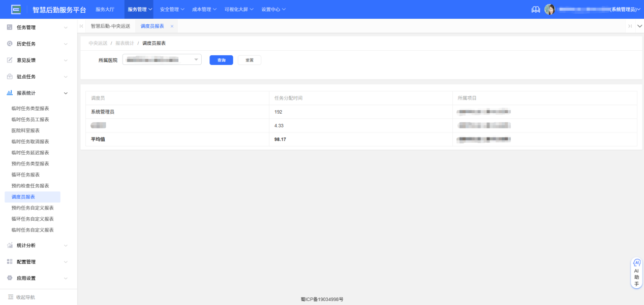Expand the 统计分析 sidebar section
The height and width of the screenshot is (305, 644).
coord(38,246)
